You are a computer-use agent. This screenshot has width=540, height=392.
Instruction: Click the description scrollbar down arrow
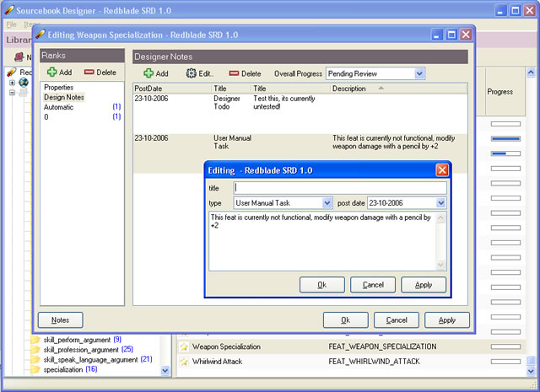tap(440, 266)
